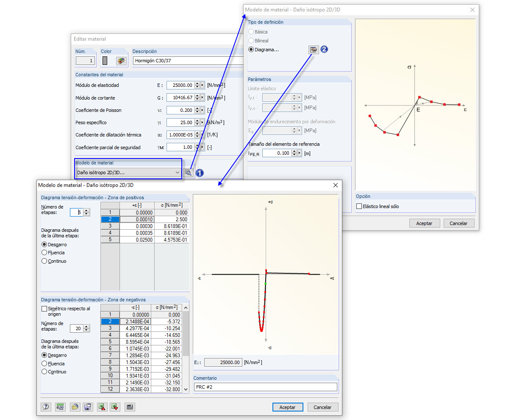This screenshot has height=420, width=511.
Task: Select Continuo in Zona de positivos
Action: click(x=44, y=261)
